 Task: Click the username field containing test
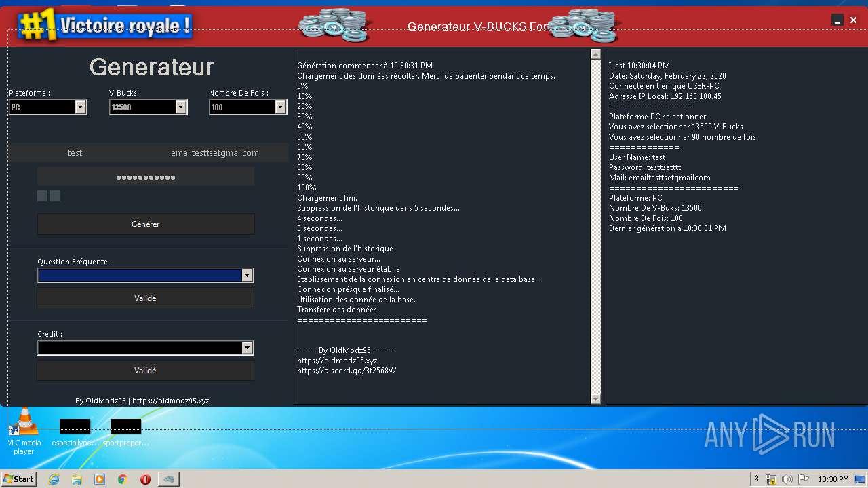(75, 152)
